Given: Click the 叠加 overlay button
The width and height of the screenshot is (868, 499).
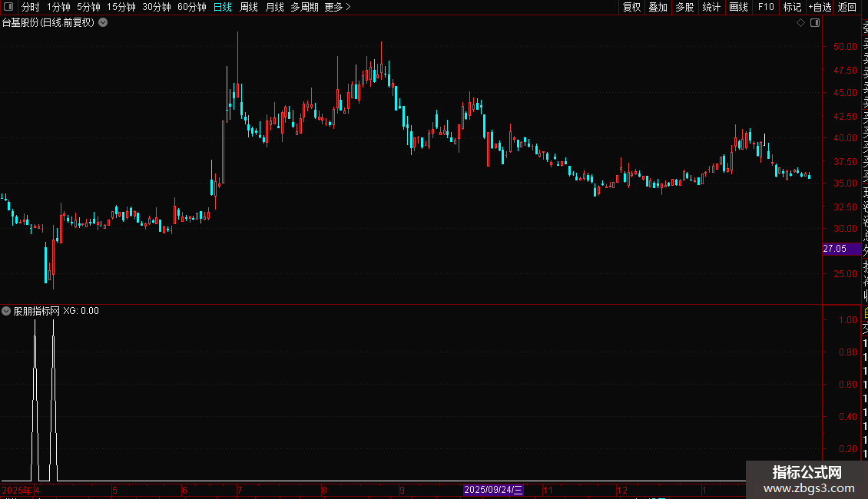Looking at the screenshot, I should (658, 7).
